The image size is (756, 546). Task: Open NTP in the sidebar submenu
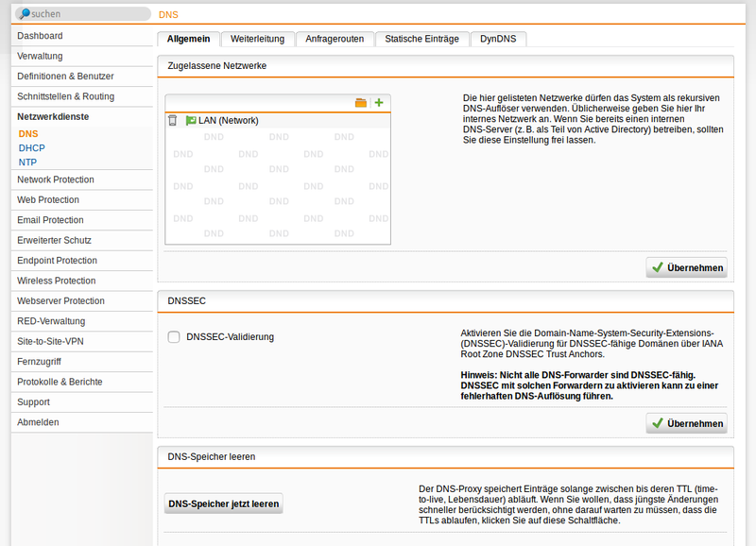point(27,162)
